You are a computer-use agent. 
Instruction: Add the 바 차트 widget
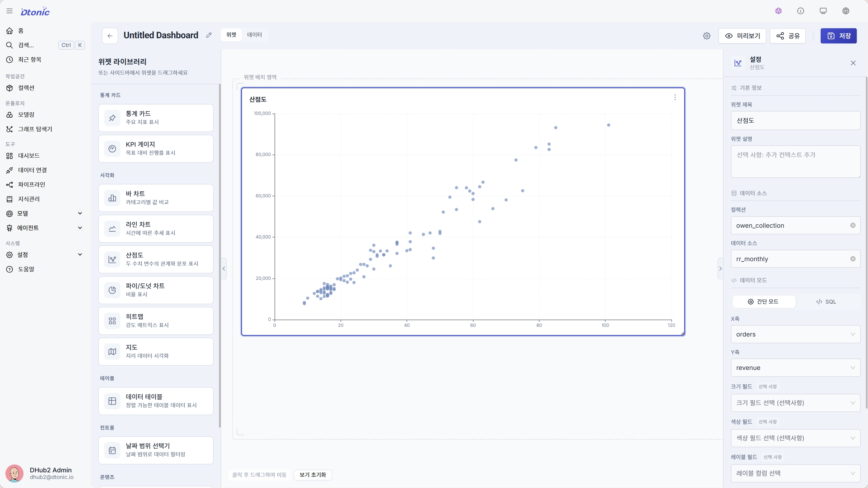[156, 198]
